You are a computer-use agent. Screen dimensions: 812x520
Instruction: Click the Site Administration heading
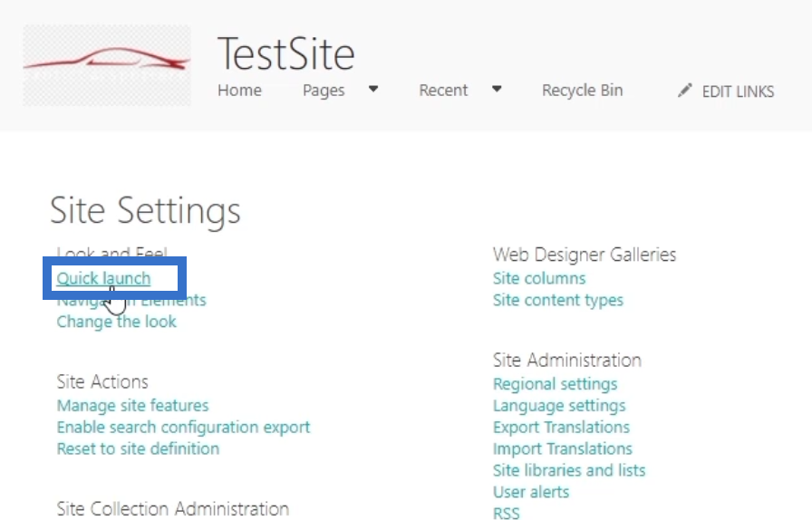click(x=567, y=361)
